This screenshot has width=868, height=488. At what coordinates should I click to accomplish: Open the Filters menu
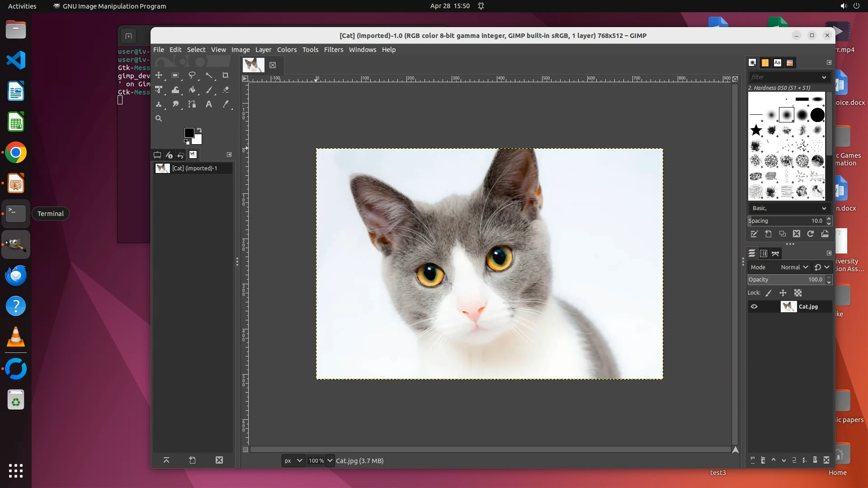pyautogui.click(x=333, y=50)
